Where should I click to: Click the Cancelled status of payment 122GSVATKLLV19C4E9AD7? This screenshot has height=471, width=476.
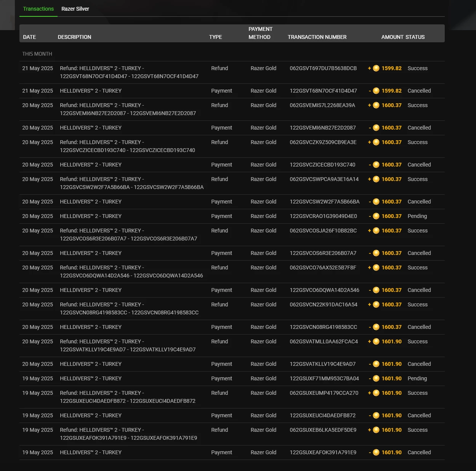(419, 364)
